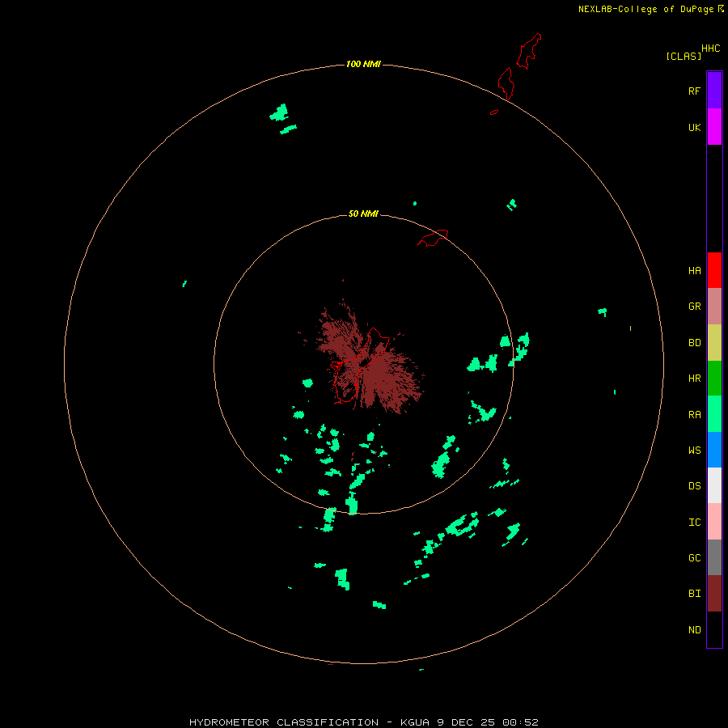Pick the HR dark green legend swatch
Image resolution: width=728 pixels, height=728 pixels.
(714, 379)
